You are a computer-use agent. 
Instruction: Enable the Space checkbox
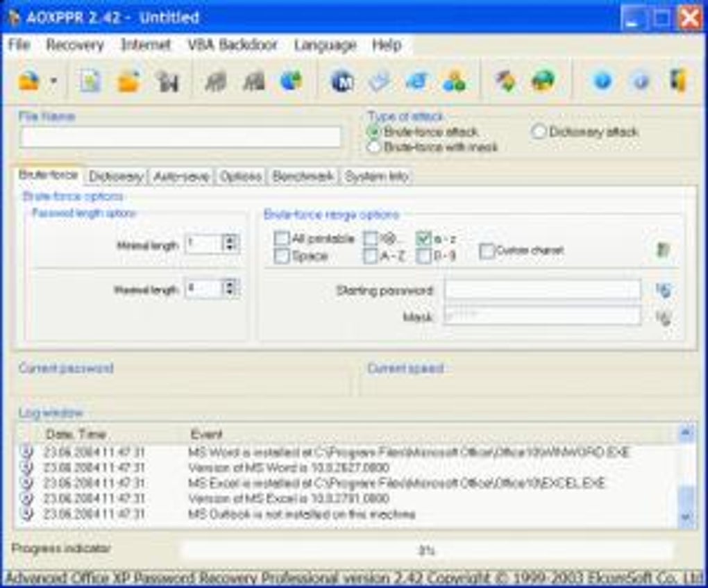click(x=282, y=256)
